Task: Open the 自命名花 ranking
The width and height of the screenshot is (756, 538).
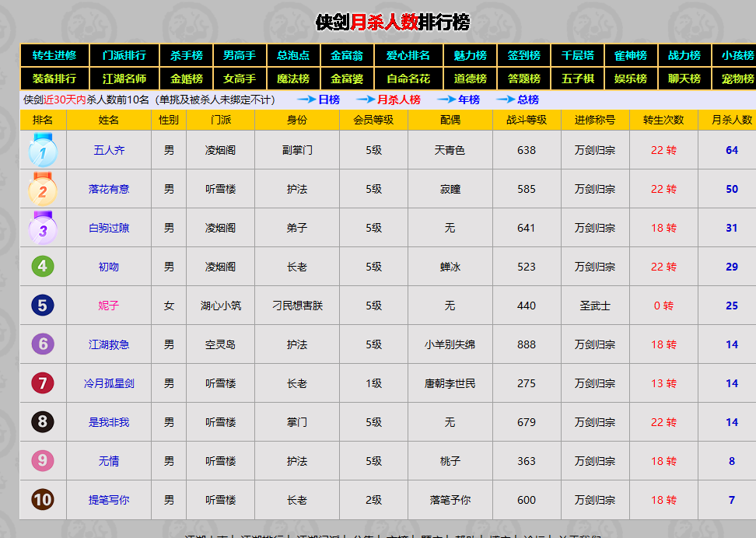Action: 408,79
